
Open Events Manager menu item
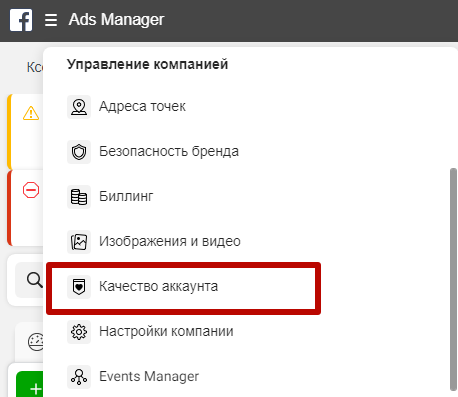pos(149,377)
